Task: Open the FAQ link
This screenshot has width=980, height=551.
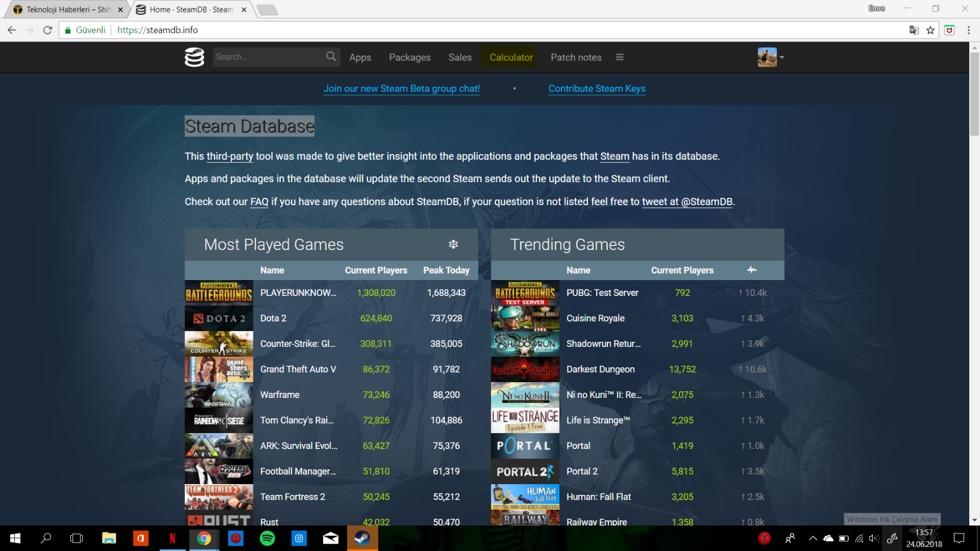Action: click(259, 202)
